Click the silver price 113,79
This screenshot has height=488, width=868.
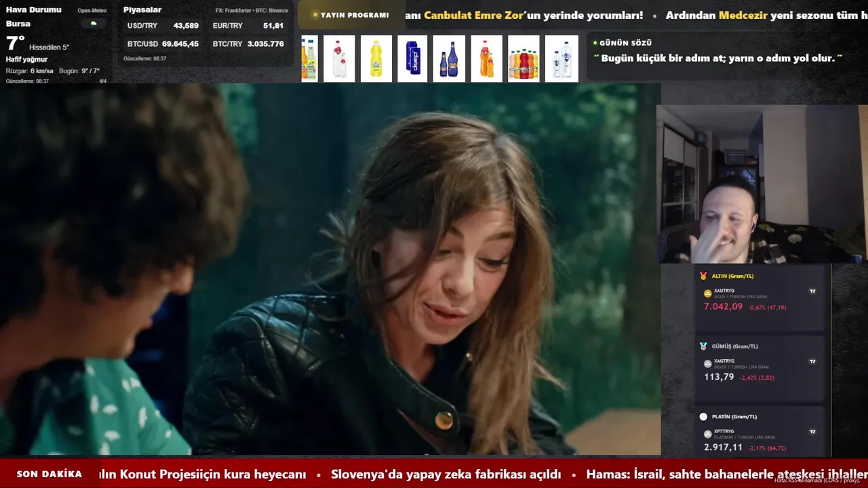719,377
